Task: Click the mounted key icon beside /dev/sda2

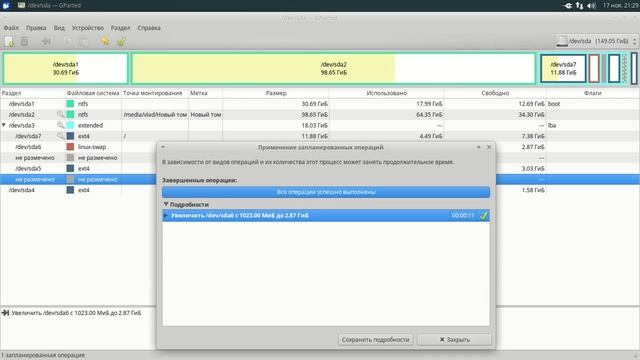Action: 60,115
